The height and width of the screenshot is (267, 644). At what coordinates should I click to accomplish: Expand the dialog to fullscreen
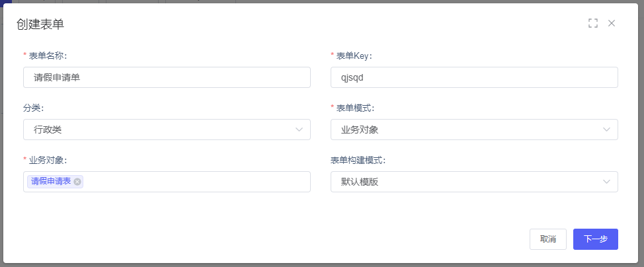tap(593, 23)
